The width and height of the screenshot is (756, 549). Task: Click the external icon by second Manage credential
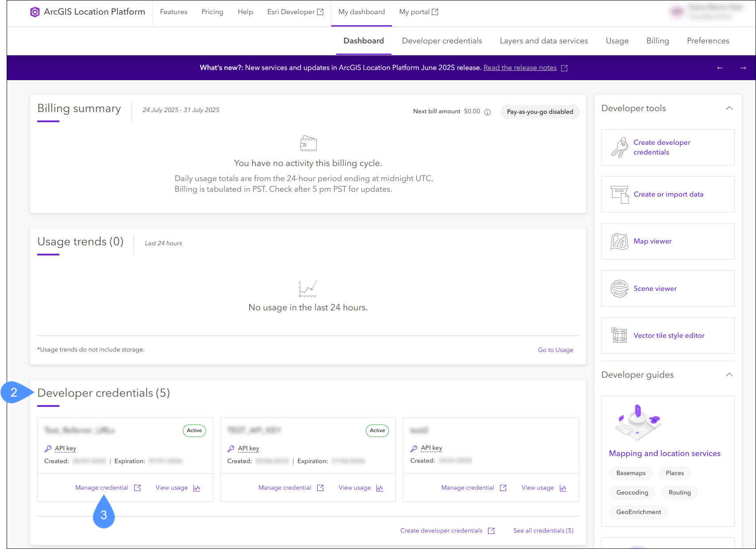tap(320, 488)
